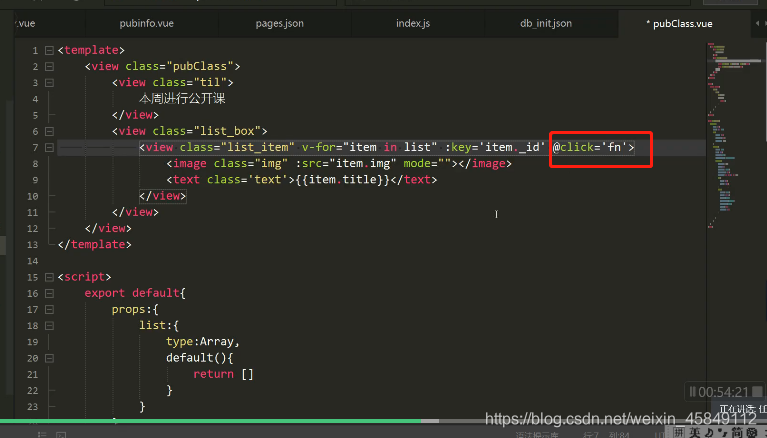Click :src="item.img" on line 8
The height and width of the screenshot is (438, 767).
coord(345,163)
